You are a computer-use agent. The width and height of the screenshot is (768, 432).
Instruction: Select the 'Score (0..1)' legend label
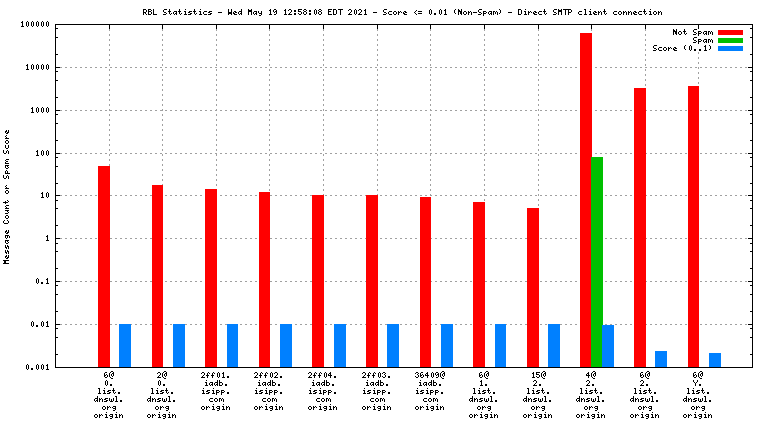682,48
